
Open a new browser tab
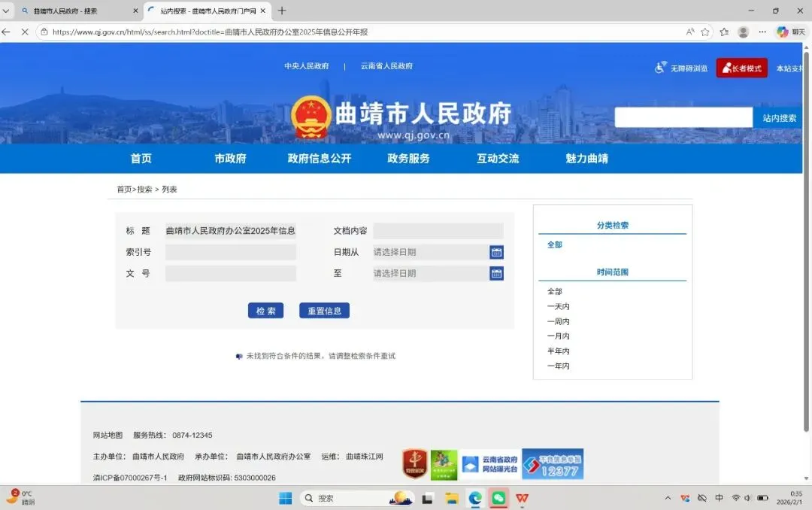(x=282, y=11)
